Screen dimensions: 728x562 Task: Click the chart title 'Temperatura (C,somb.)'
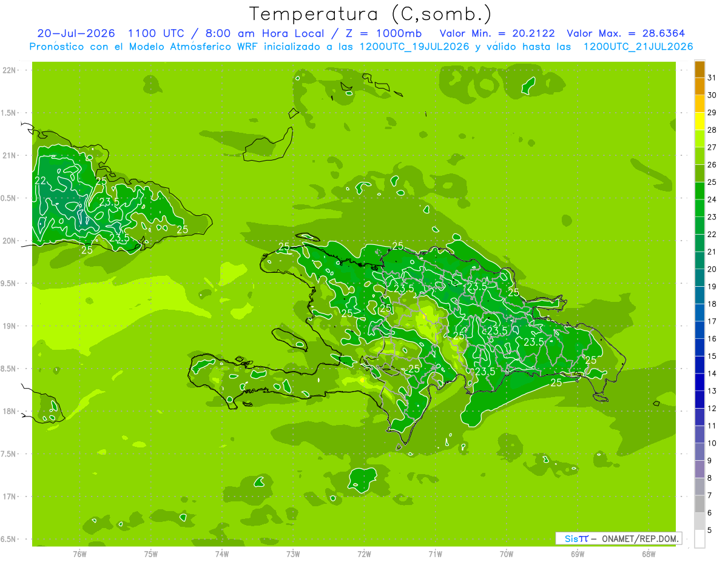[x=371, y=14]
